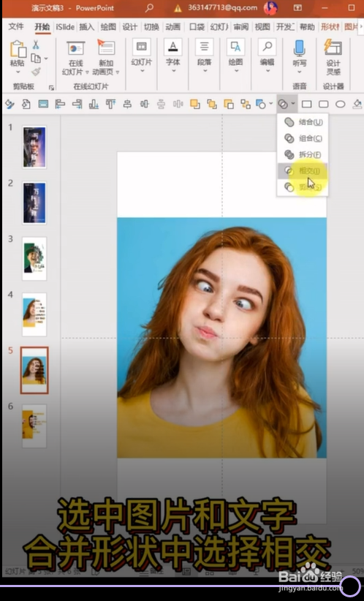Image resolution: width=364 pixels, height=601 pixels.
Task: Switch to the Animations (动画) tab
Action: (x=172, y=27)
